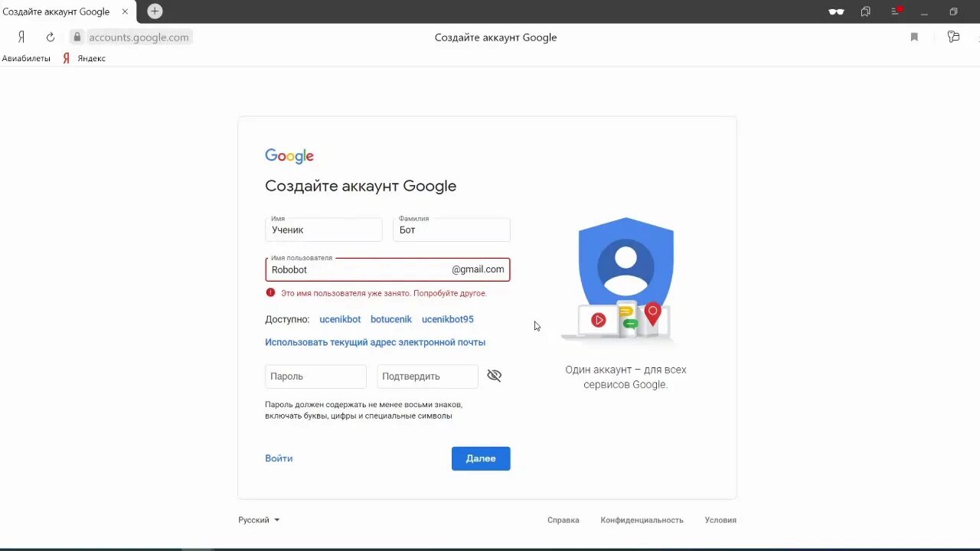Click 'Использовать текущий адрес электронной почты'
Screen dimensions: 980x551
375,342
